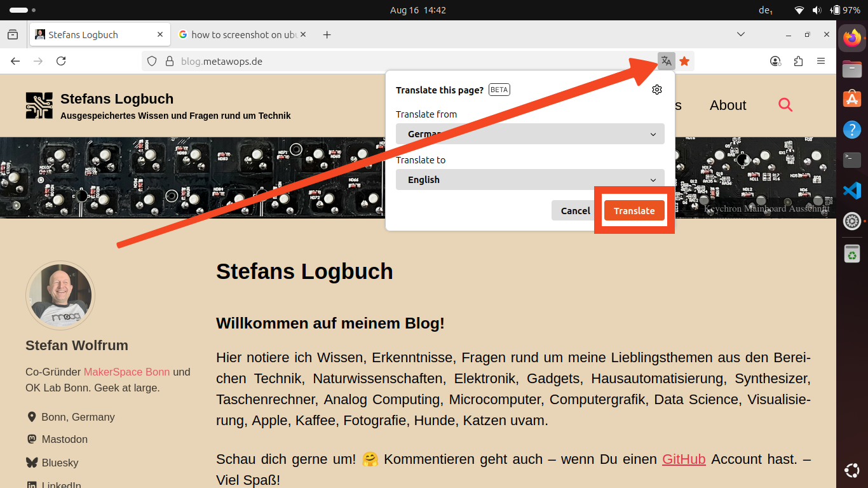Screen dimensions: 868x488
Task: Click the Activities pill in top bar
Action: [22, 10]
